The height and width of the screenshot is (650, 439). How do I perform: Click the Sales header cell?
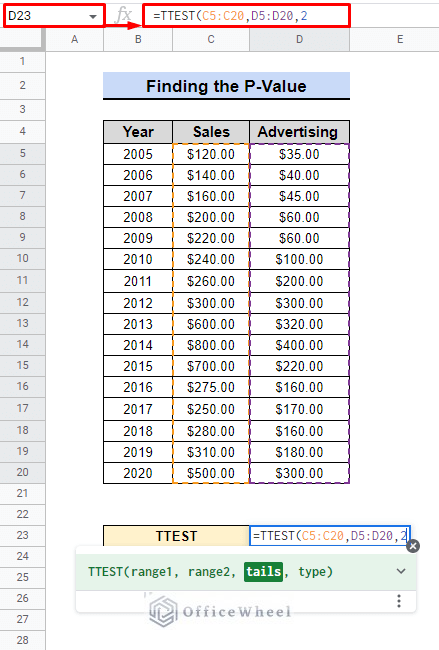pyautogui.click(x=211, y=132)
